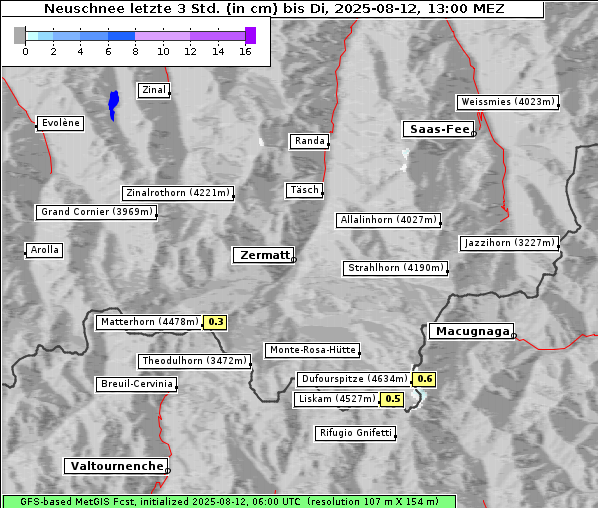The height and width of the screenshot is (508, 598).
Task: Click the light cyan 0-1 cm legend band
Action: [x=32, y=36]
